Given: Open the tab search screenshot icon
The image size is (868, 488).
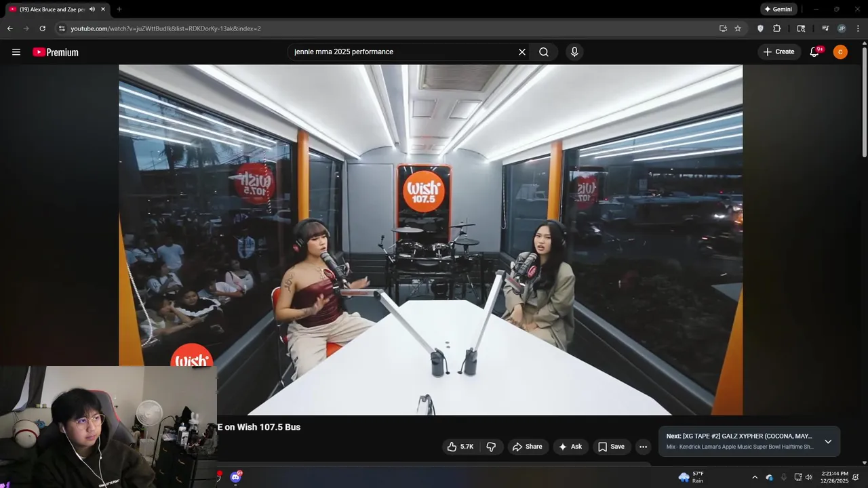Looking at the screenshot, I should 801,28.
